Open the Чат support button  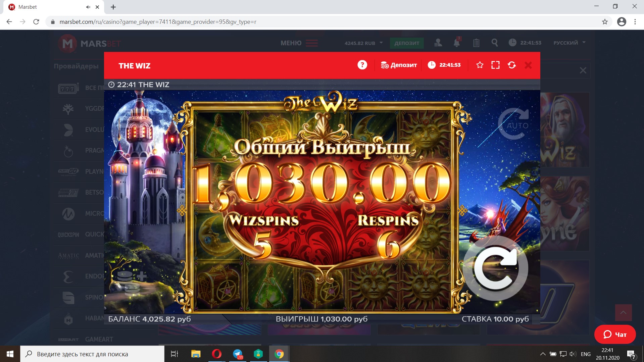tap(615, 334)
